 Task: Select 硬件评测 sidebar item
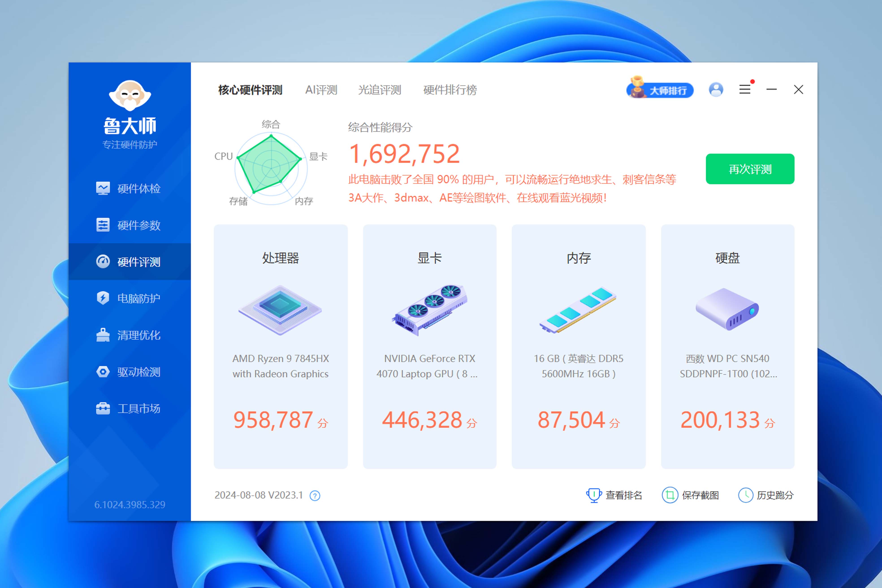129,262
